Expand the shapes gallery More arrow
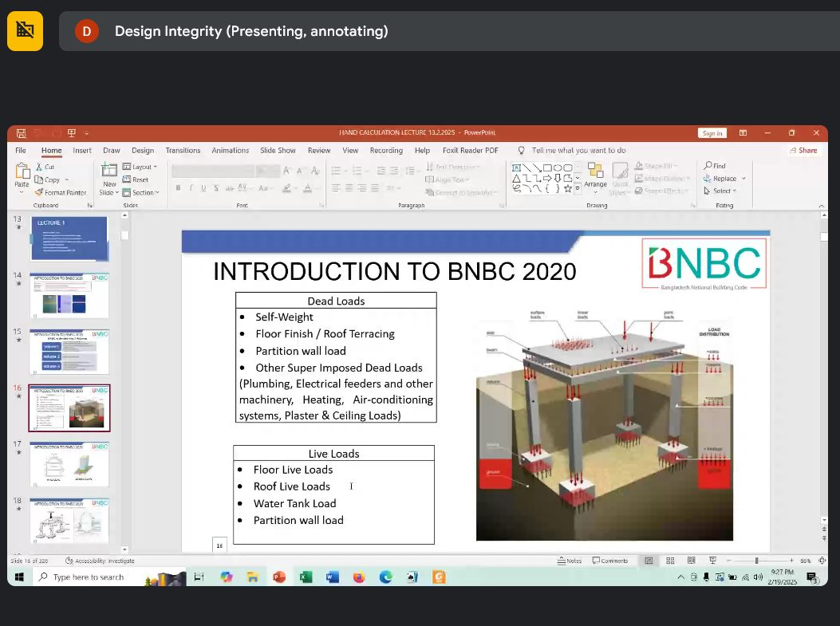 click(x=578, y=188)
